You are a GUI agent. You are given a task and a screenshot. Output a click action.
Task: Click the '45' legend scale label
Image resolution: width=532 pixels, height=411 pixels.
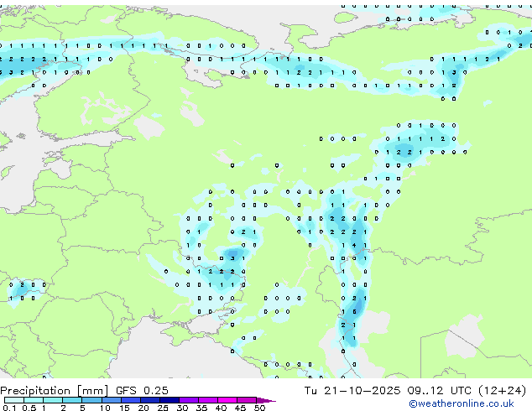pos(241,408)
